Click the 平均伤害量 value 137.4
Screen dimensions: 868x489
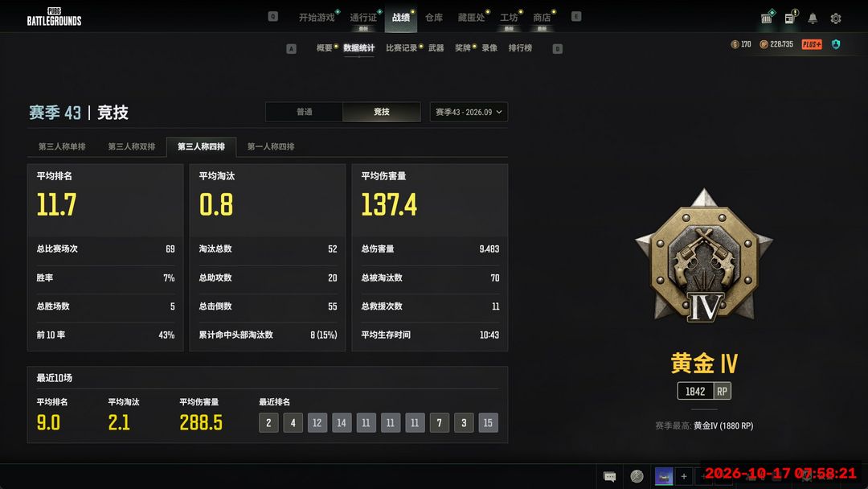click(x=389, y=204)
